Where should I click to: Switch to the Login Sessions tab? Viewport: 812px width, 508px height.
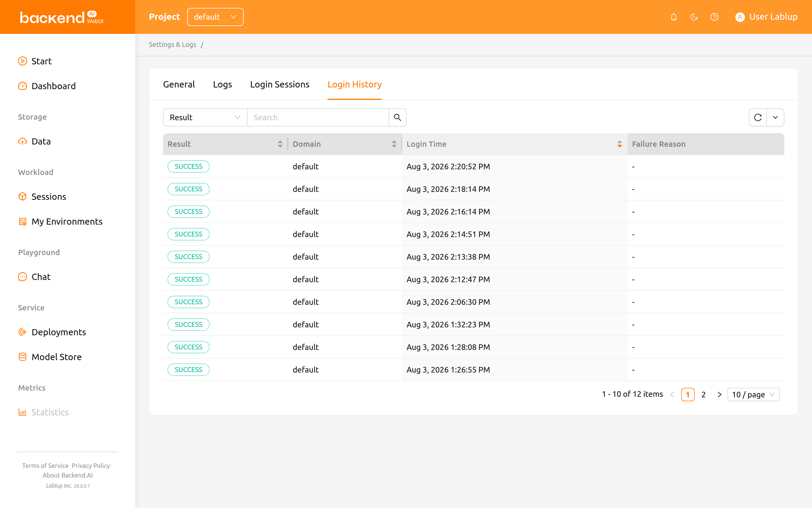coord(280,84)
